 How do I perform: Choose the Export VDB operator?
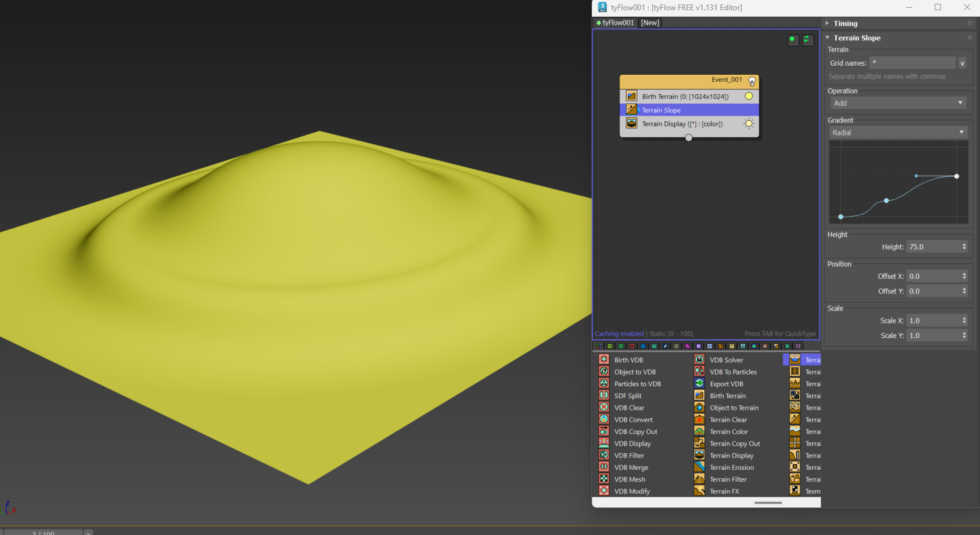(726, 384)
